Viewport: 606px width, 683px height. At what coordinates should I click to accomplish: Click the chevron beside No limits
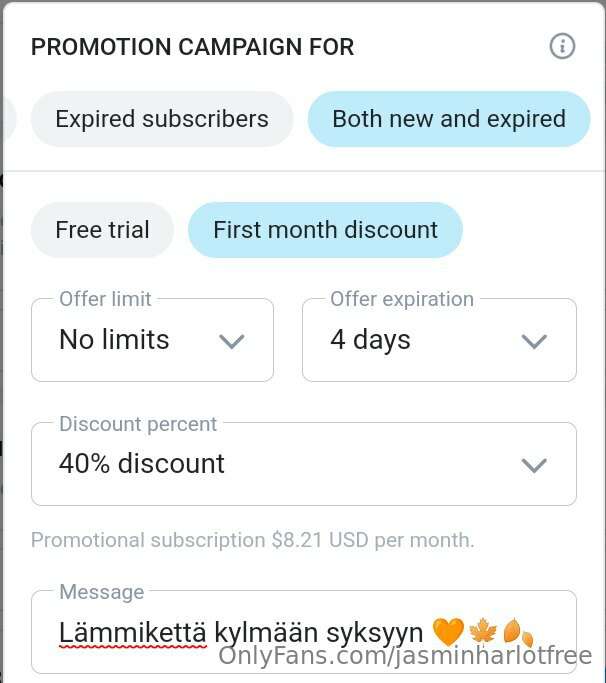click(x=231, y=342)
